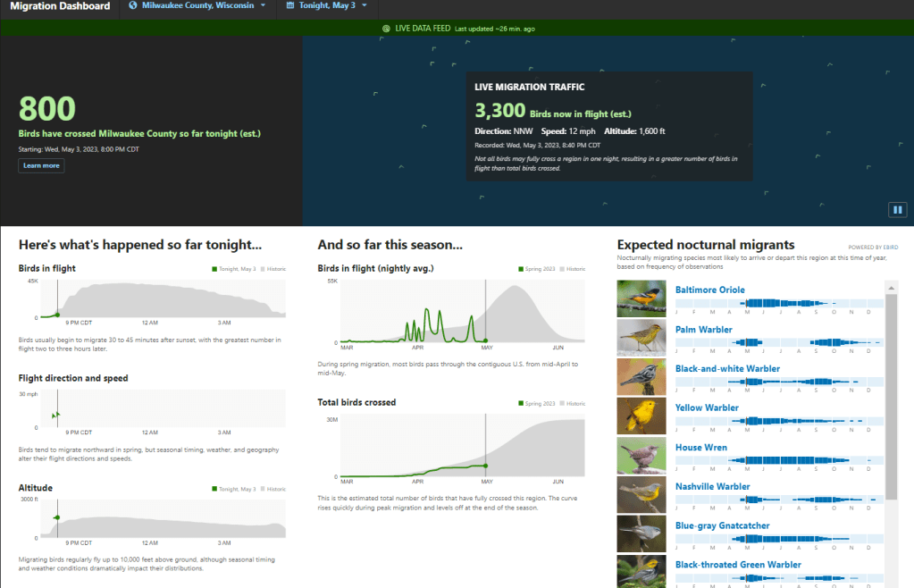Click the Baltimore Oriole bird photo
The height and width of the screenshot is (588, 914).
point(641,298)
